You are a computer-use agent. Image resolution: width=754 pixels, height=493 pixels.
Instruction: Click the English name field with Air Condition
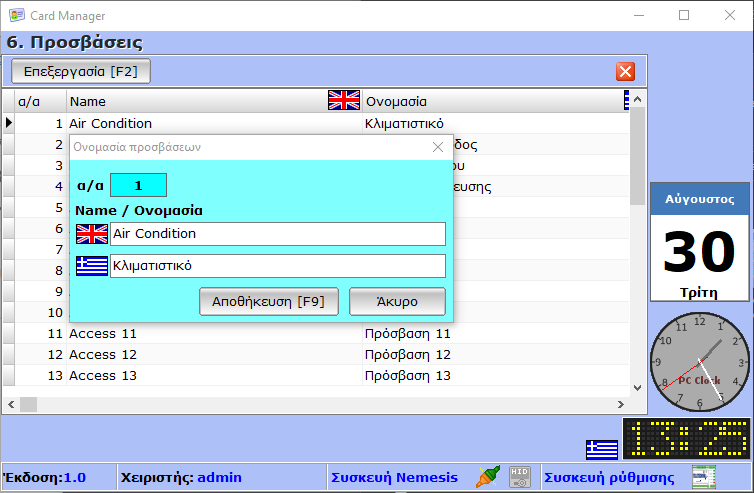[x=277, y=234]
